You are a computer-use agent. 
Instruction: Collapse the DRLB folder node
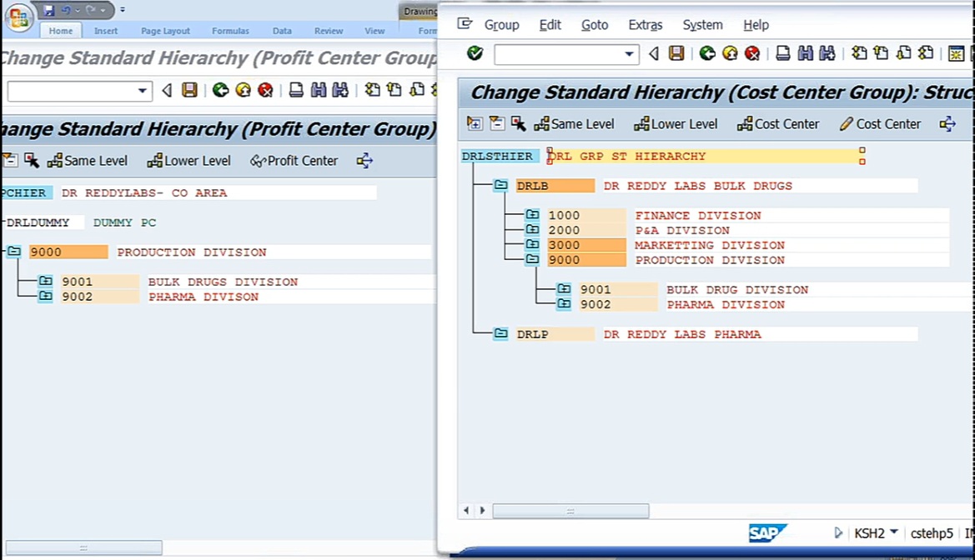(500, 185)
